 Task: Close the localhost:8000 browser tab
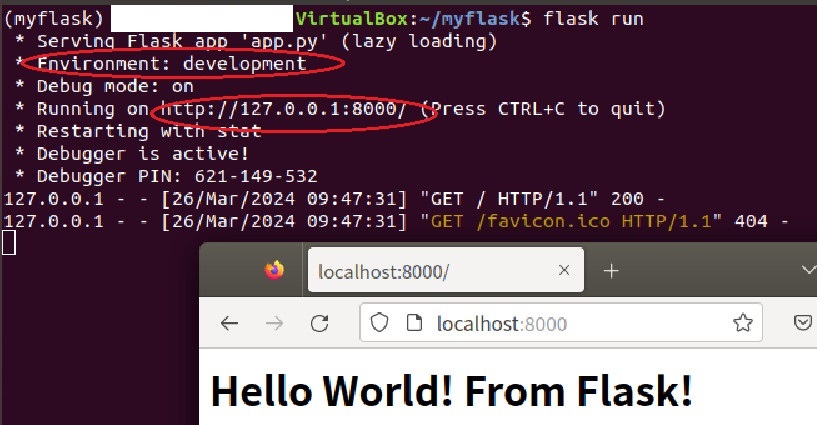coord(564,270)
